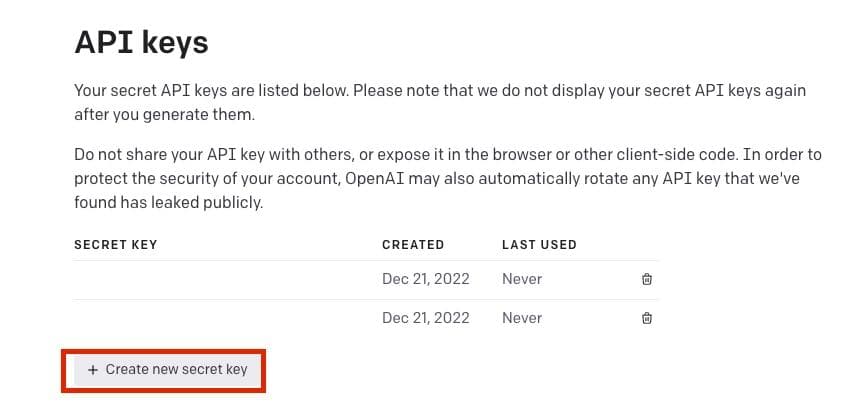Select the second row's Dec 21, 2022 date
The height and width of the screenshot is (407, 862).
coord(425,318)
